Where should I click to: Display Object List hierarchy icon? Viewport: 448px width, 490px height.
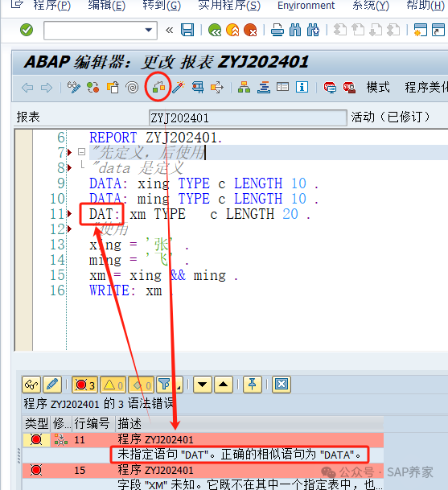tap(244, 87)
